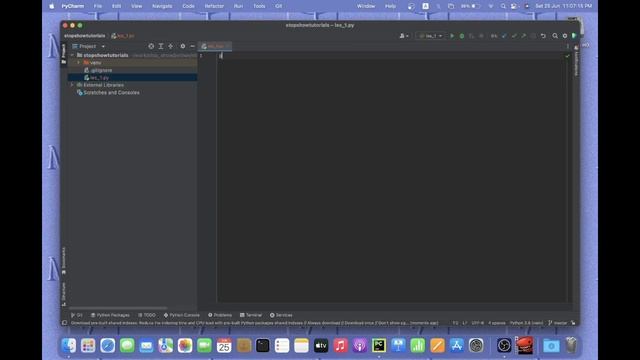Start debugging with the green bug icon
The height and width of the screenshot is (360, 640).
pyautogui.click(x=462, y=36)
